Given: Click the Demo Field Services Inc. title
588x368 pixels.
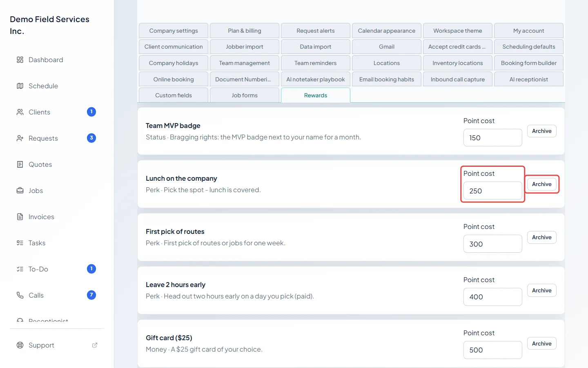Looking at the screenshot, I should click(49, 25).
